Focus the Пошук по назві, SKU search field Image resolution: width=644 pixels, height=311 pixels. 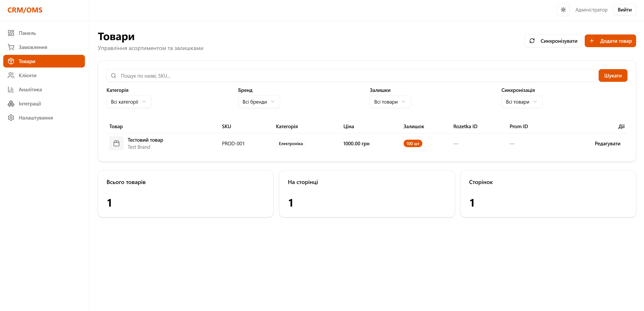(351, 75)
